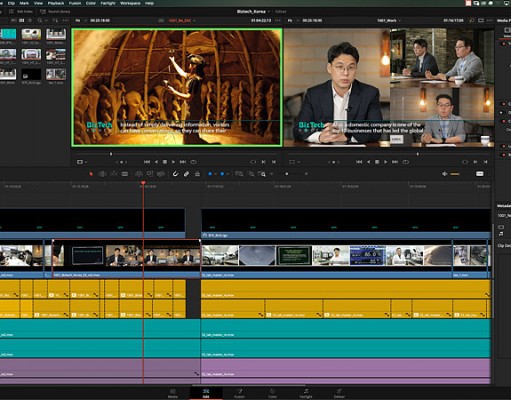Go to first frame in timeline viewer

(359, 162)
